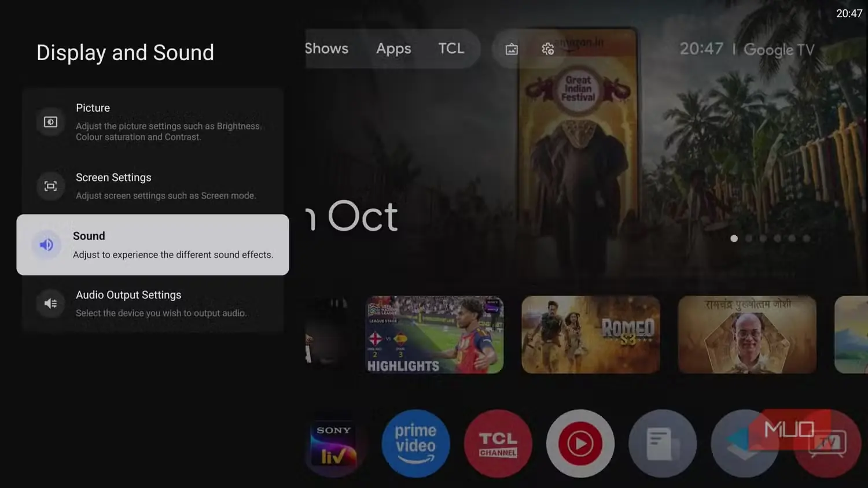The width and height of the screenshot is (868, 488).
Task: Select the first carousel page dot
Action: click(734, 238)
